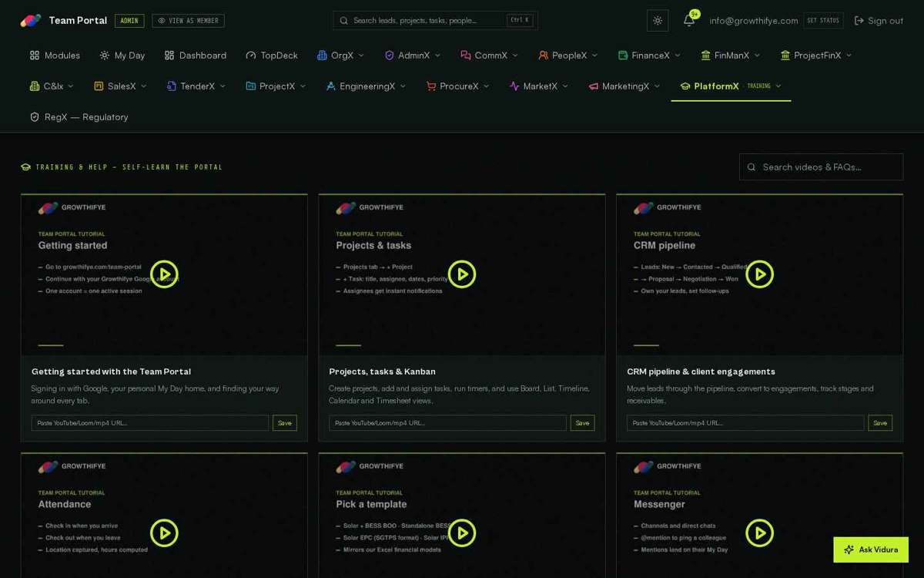Click URL field under CRM pipeline card

pos(745,422)
